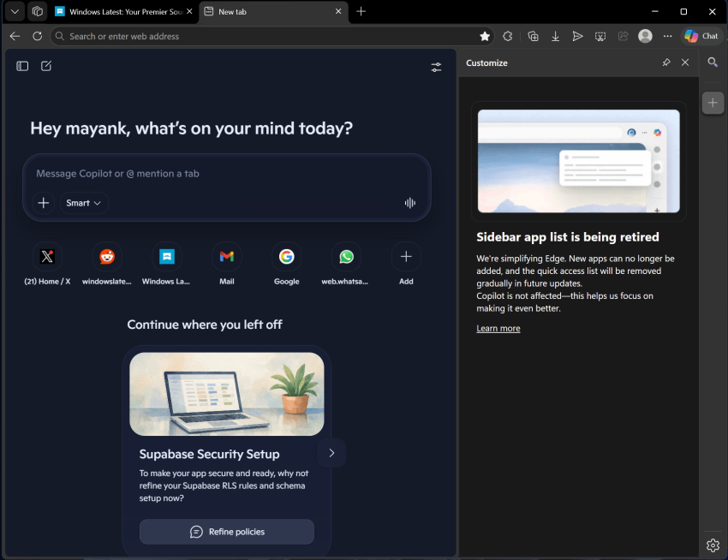Open the Google shortcut

(286, 263)
